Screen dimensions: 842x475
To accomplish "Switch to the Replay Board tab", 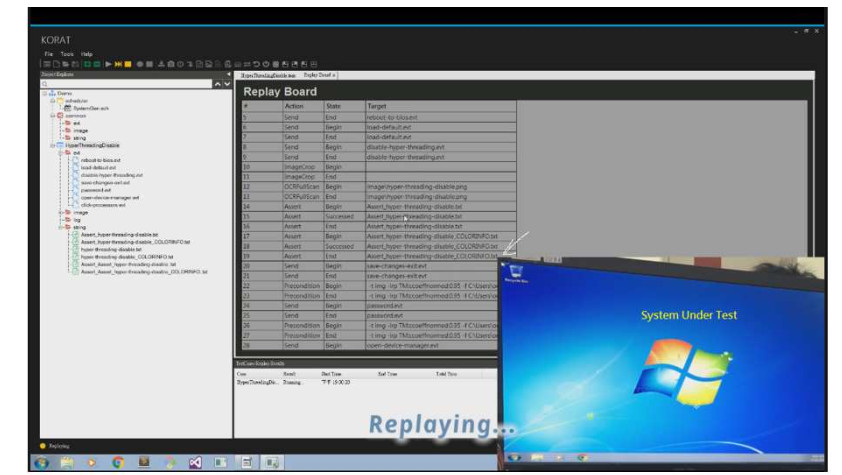I will pos(320,75).
